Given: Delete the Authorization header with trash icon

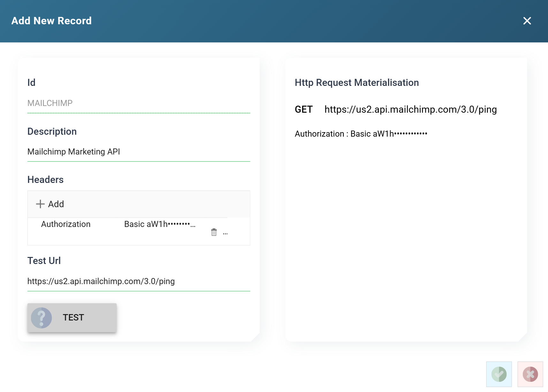Looking at the screenshot, I should (x=214, y=232).
